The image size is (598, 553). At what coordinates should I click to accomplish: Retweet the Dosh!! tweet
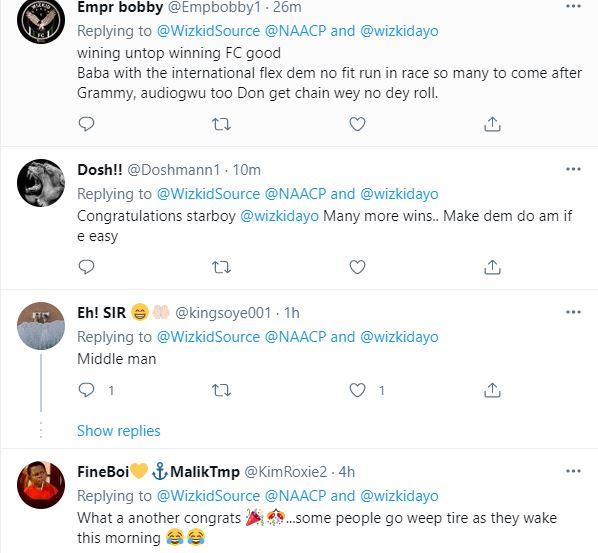(221, 267)
